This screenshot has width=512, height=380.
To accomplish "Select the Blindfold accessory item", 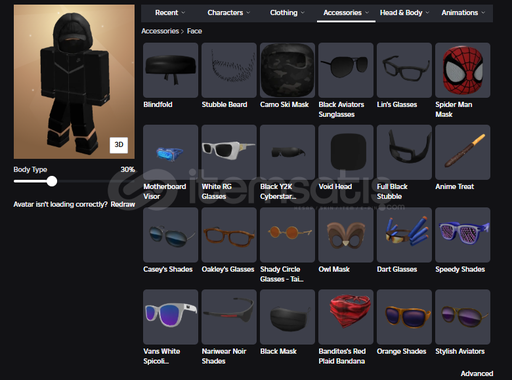I will 170,70.
